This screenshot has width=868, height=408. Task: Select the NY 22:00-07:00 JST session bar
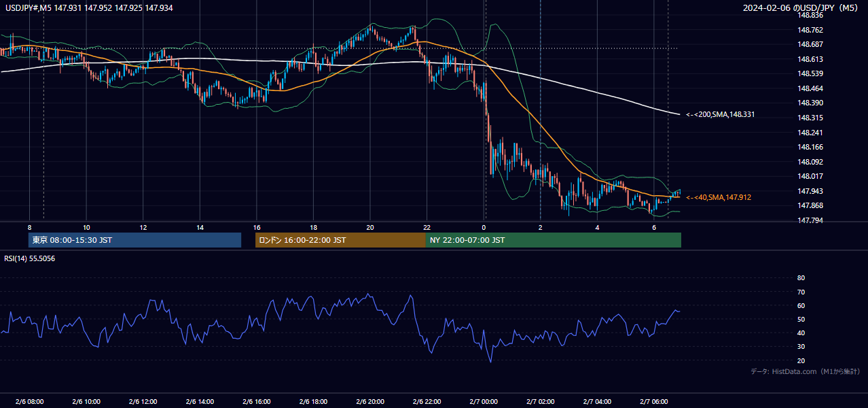[554, 240]
